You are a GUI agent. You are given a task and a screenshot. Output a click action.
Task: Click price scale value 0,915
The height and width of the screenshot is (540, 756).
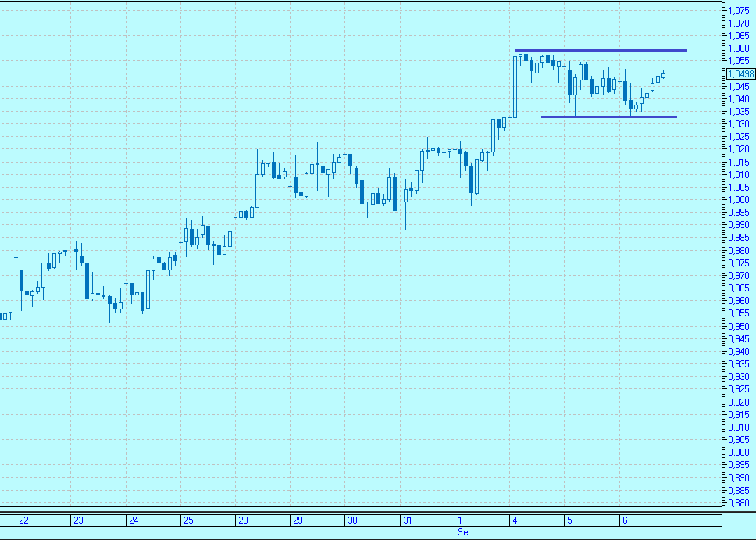tap(739, 414)
